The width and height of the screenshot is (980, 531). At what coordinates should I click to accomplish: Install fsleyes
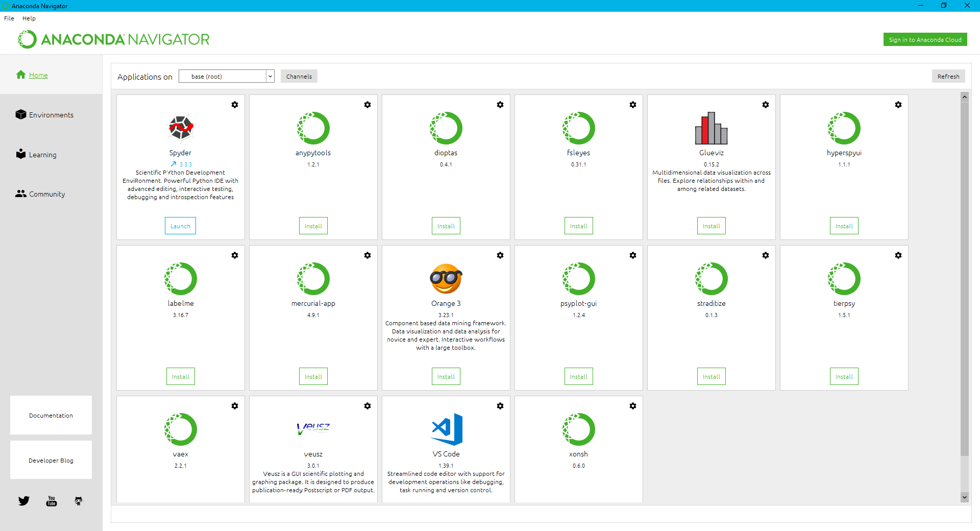pyautogui.click(x=579, y=226)
